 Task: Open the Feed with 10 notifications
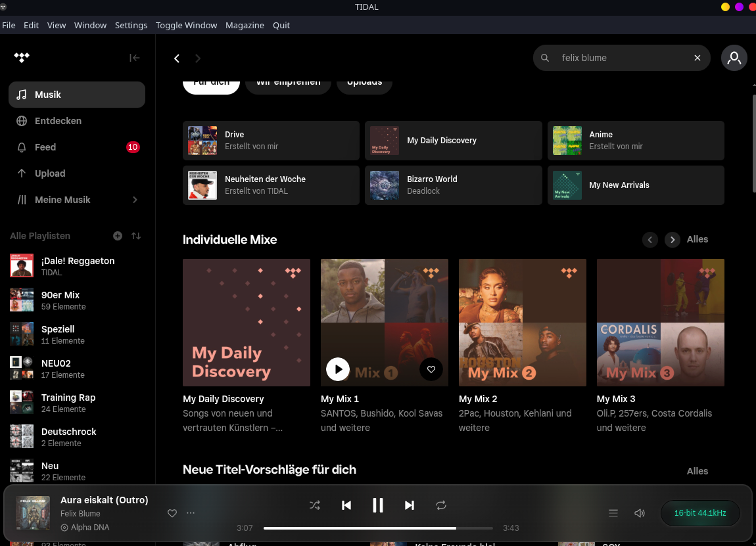[77, 147]
